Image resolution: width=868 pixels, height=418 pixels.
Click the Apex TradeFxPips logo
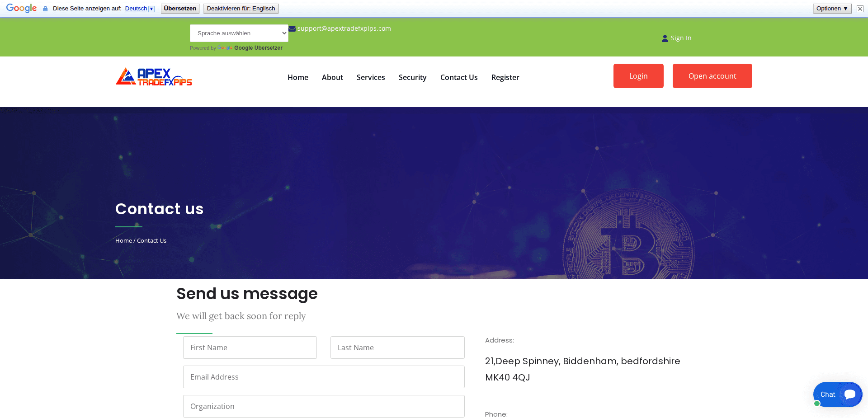pos(154,76)
